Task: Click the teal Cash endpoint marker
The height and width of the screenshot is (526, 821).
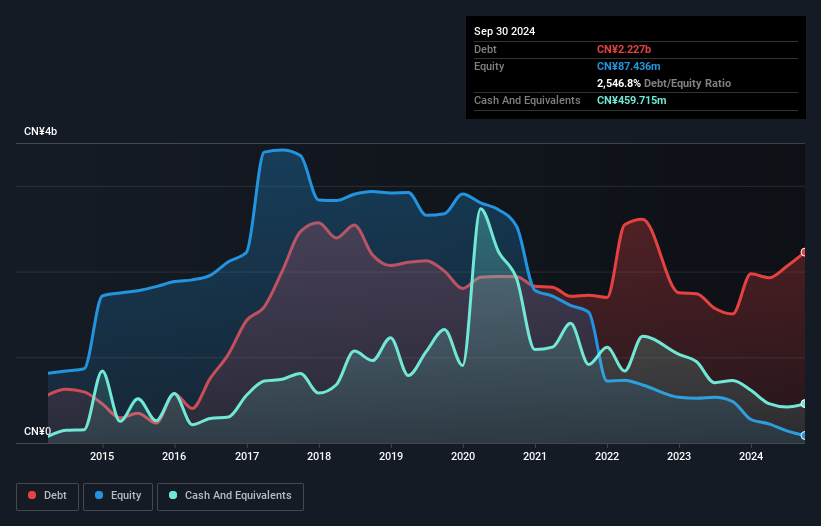Action: (x=804, y=404)
